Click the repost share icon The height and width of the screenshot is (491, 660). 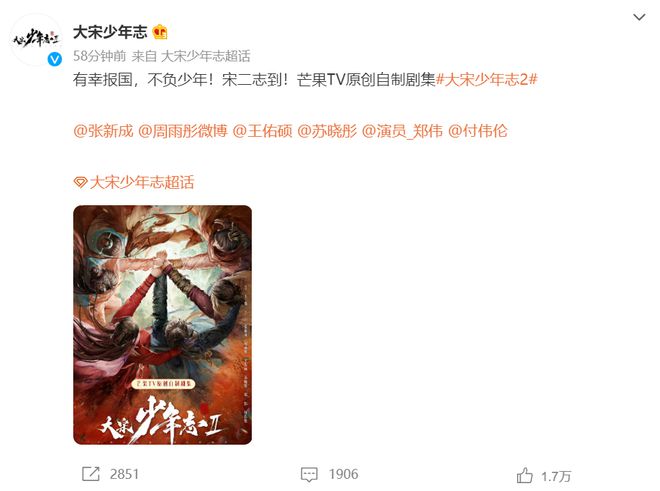pos(90,474)
